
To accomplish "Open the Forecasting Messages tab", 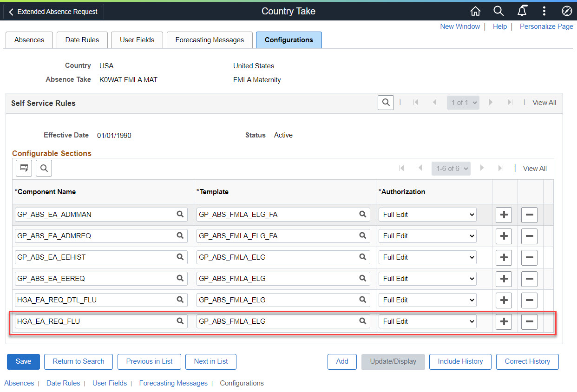I will (210, 40).
